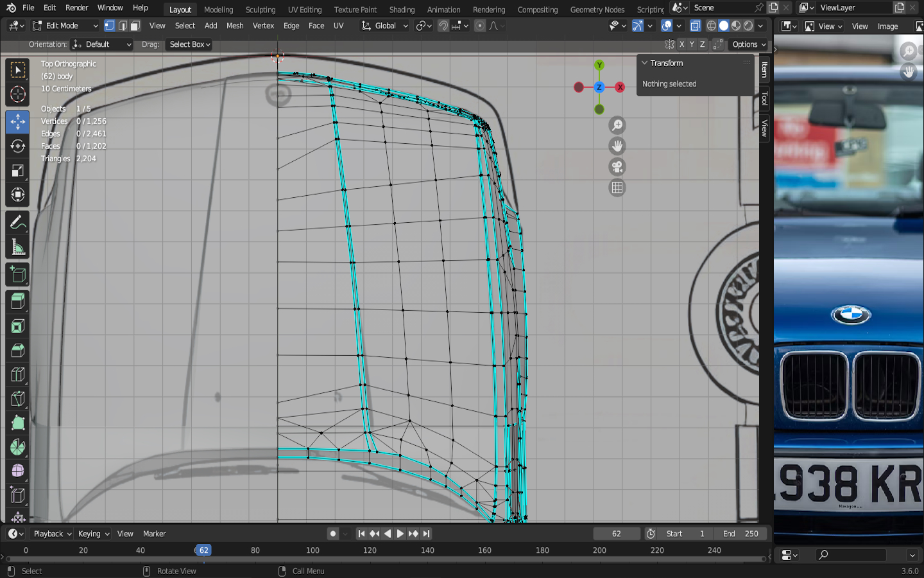
Task: Click the timeline playhead at frame 62
Action: [203, 550]
